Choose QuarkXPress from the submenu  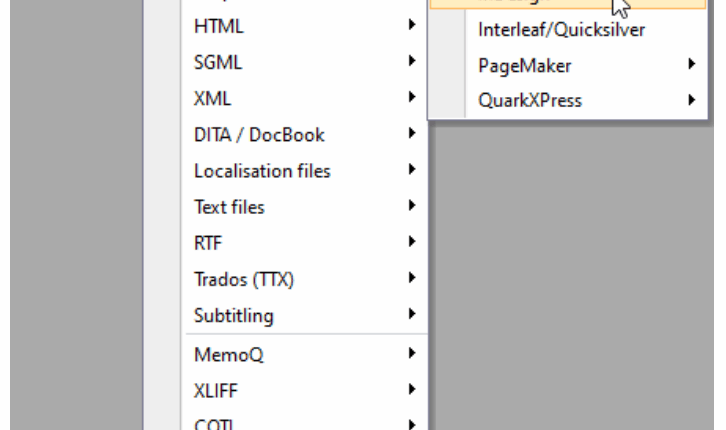(568, 100)
